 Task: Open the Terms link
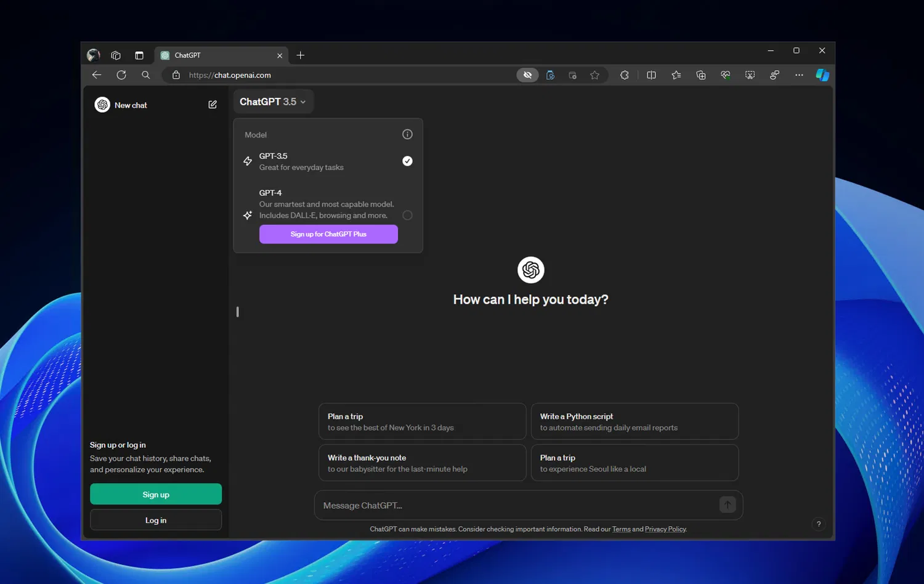coord(621,529)
